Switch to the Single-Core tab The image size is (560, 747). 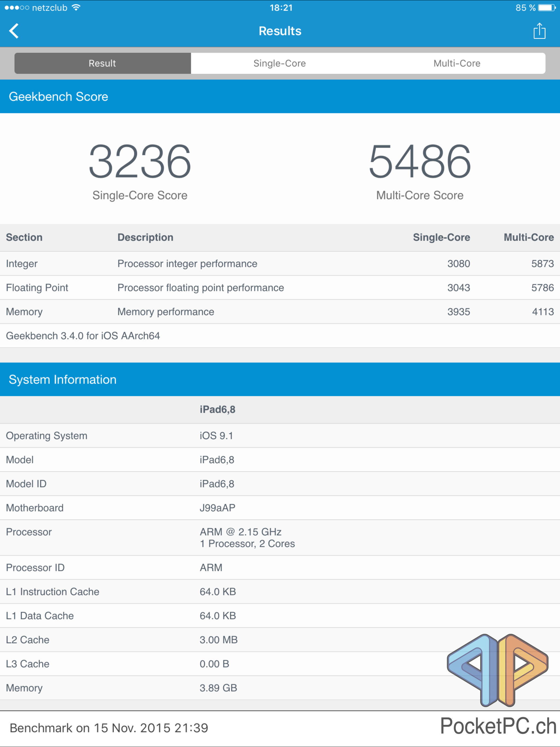pyautogui.click(x=280, y=63)
